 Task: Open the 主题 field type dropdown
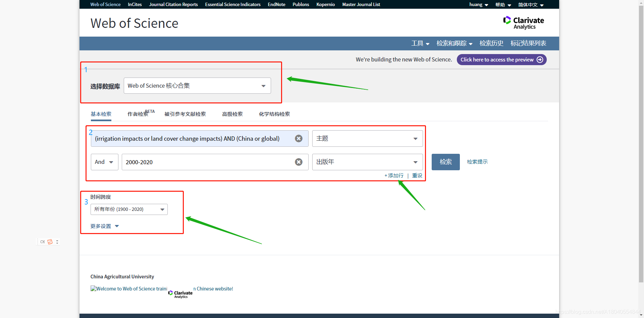point(367,139)
